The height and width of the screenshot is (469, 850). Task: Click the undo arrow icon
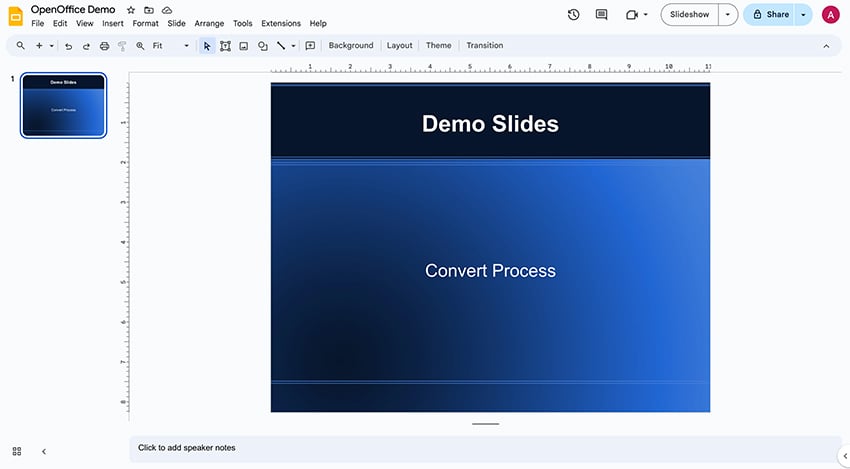click(68, 46)
